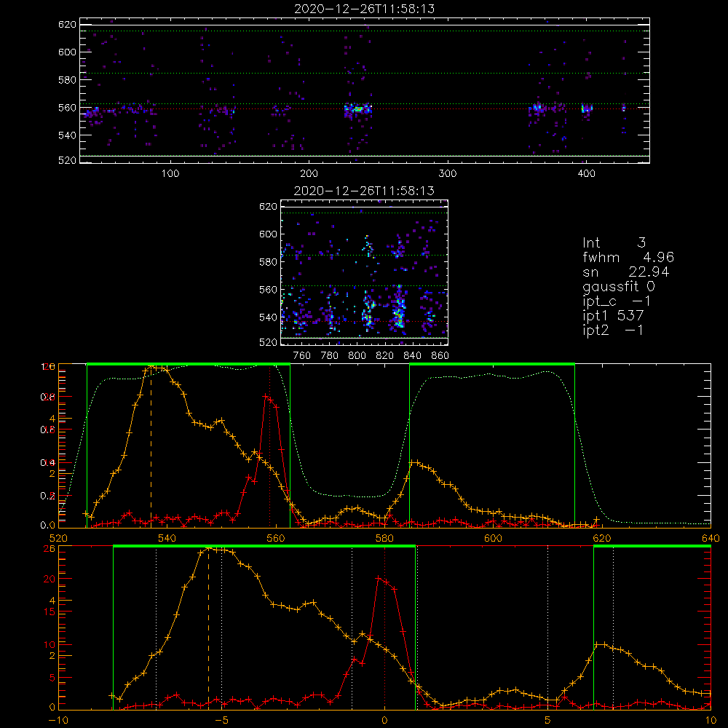Click the '200' x-axis label of the top plot
Screen dimensions: 728x728
click(x=309, y=174)
